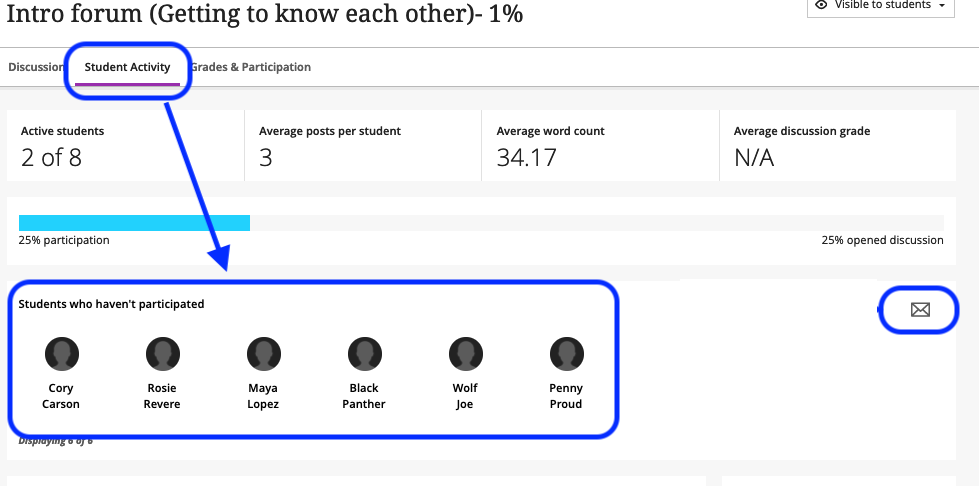The width and height of the screenshot is (979, 486).
Task: Open the Visible to students dropdown arrow
Action: pyautogui.click(x=942, y=6)
